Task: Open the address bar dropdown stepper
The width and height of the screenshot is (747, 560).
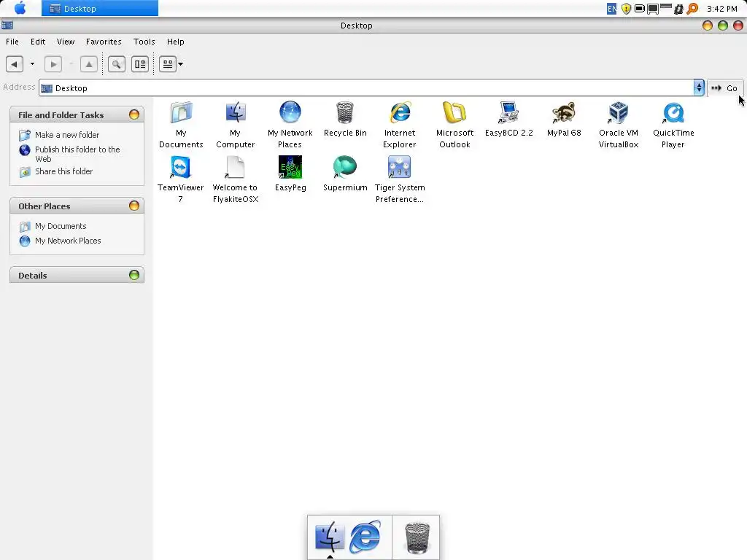Action: point(698,87)
